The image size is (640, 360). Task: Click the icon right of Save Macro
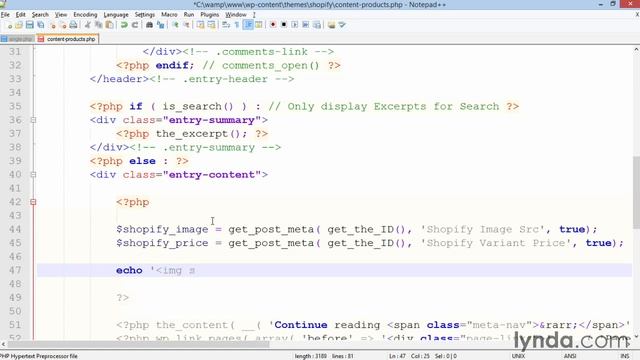(331, 25)
